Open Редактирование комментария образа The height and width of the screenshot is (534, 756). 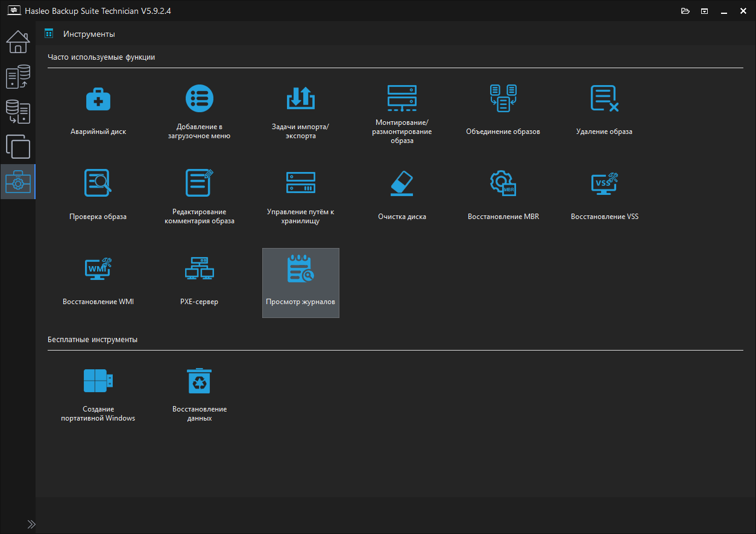point(200,195)
